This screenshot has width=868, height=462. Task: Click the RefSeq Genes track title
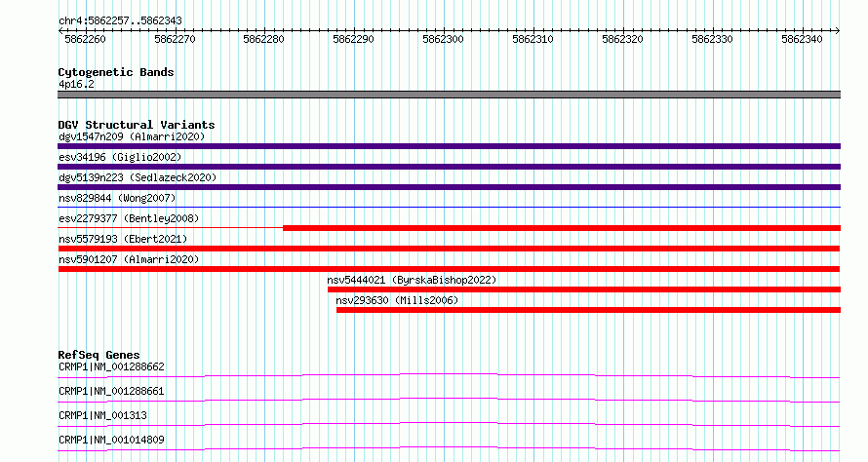point(99,355)
